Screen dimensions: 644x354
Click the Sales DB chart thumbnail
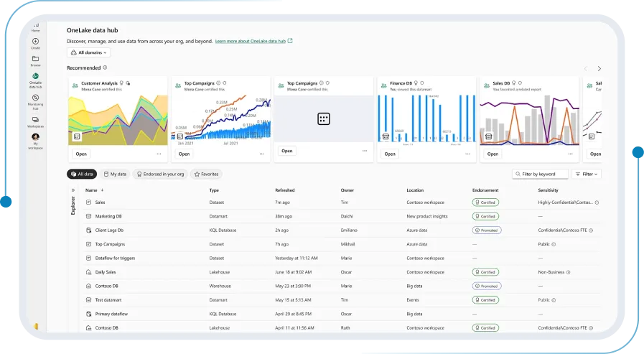pyautogui.click(x=529, y=120)
